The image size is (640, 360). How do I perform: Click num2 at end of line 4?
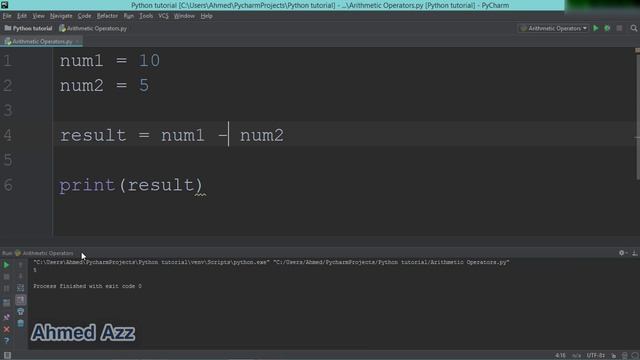tap(262, 135)
